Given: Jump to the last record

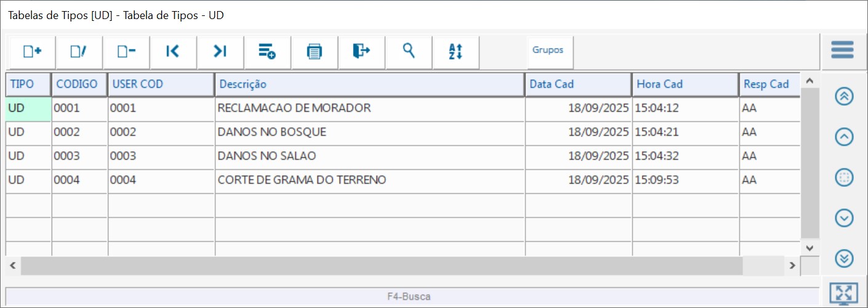Looking at the screenshot, I should click(x=220, y=52).
